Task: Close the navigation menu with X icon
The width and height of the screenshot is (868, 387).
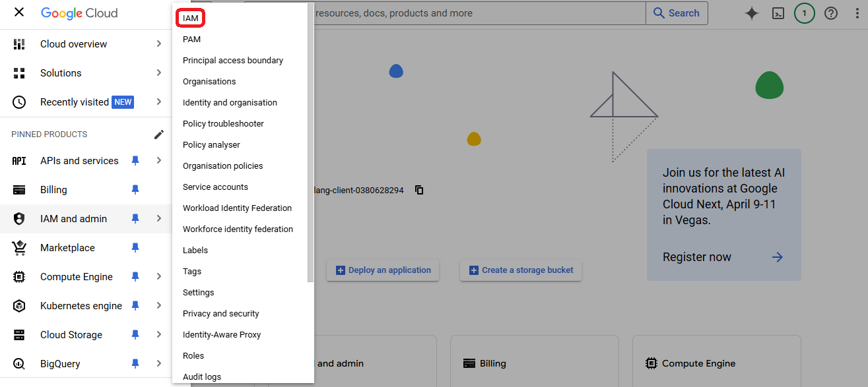Action: [x=19, y=13]
